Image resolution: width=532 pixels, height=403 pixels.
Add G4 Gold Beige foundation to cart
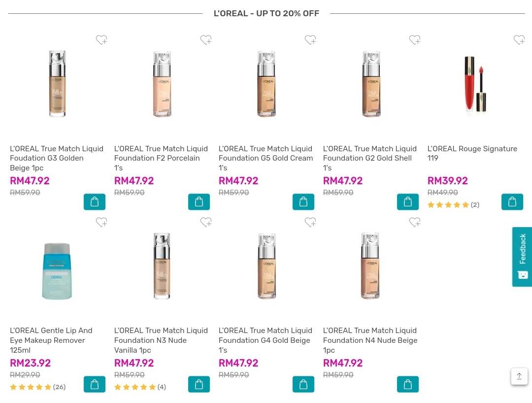pos(303,384)
